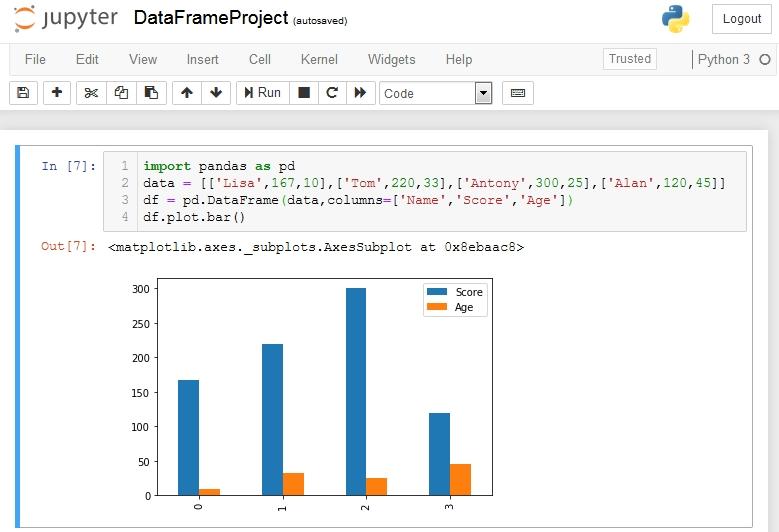Restart the kernel with circular arrow
The image size is (779, 532).
point(332,93)
